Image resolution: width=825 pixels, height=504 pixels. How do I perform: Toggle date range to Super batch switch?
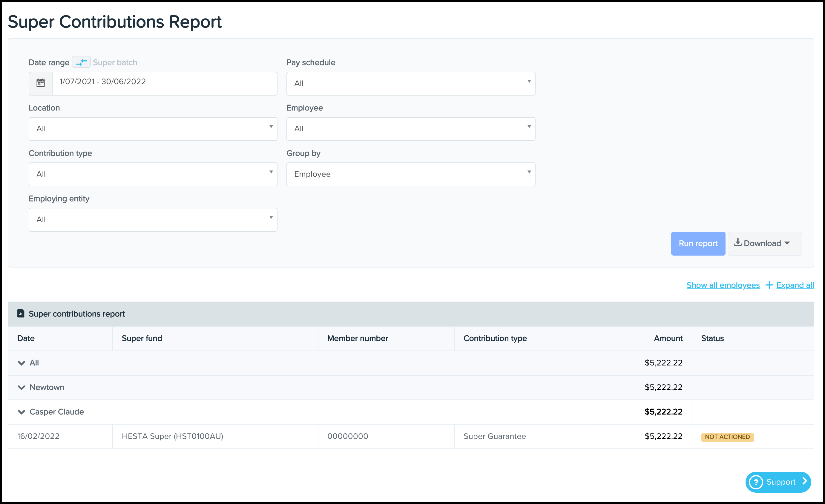pos(81,62)
